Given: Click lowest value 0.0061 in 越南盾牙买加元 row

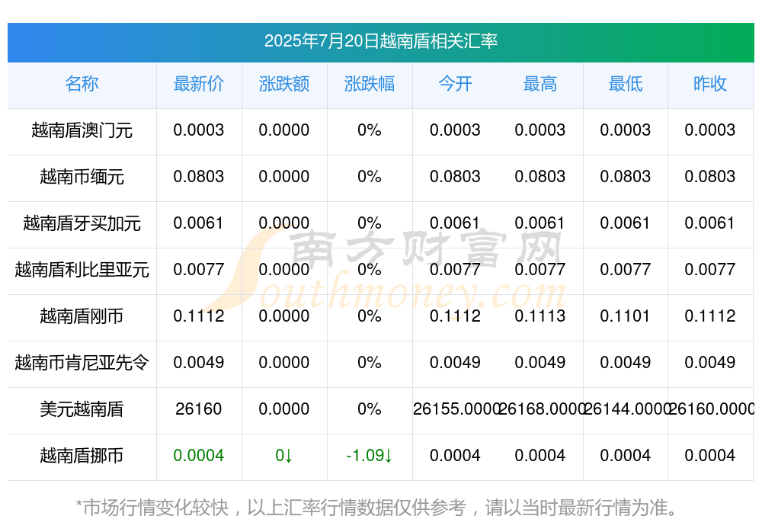Looking at the screenshot, I should [x=626, y=223].
